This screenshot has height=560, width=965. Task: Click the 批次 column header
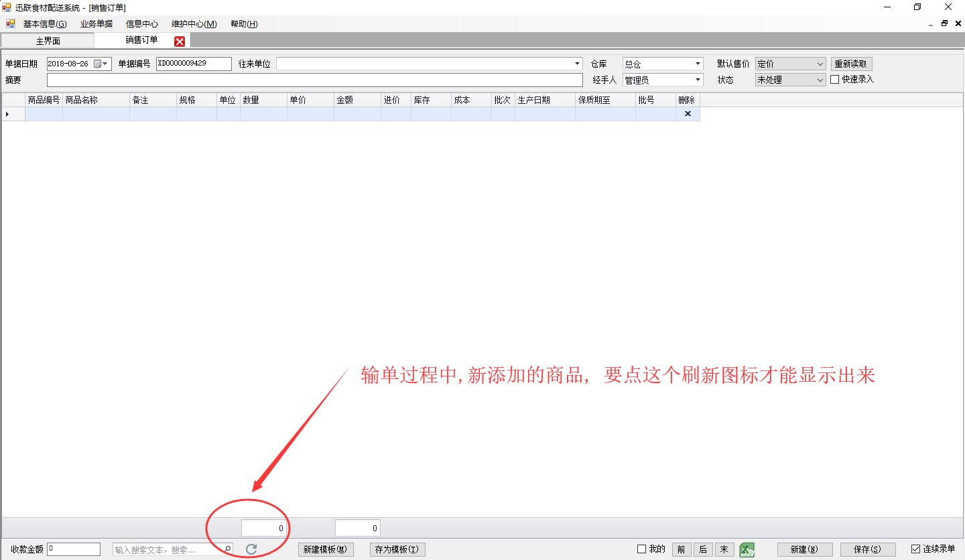(x=503, y=100)
